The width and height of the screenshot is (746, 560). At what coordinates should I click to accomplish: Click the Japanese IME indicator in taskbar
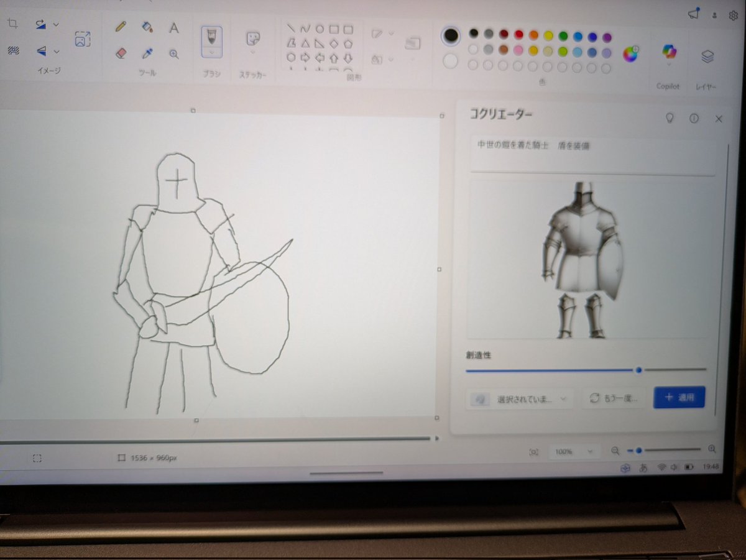[x=643, y=467]
